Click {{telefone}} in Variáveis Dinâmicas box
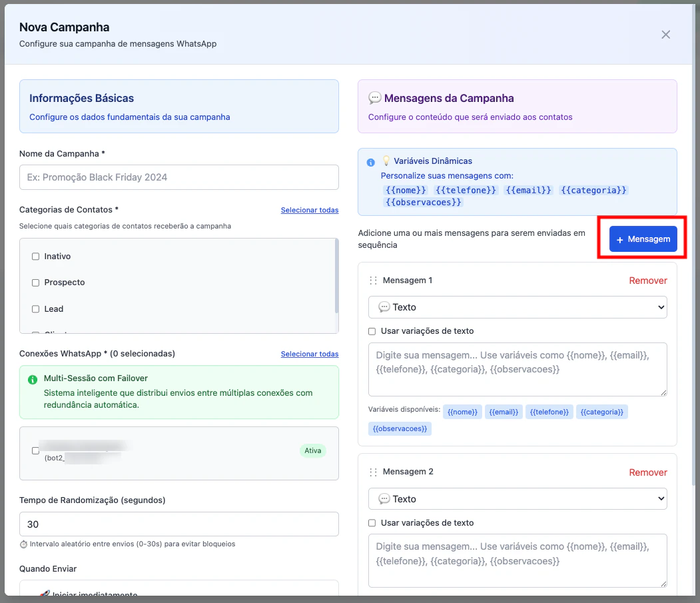This screenshot has height=603, width=700. pos(466,191)
